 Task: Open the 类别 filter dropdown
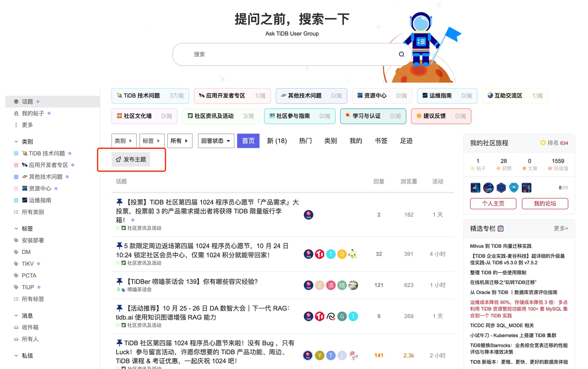click(x=123, y=141)
